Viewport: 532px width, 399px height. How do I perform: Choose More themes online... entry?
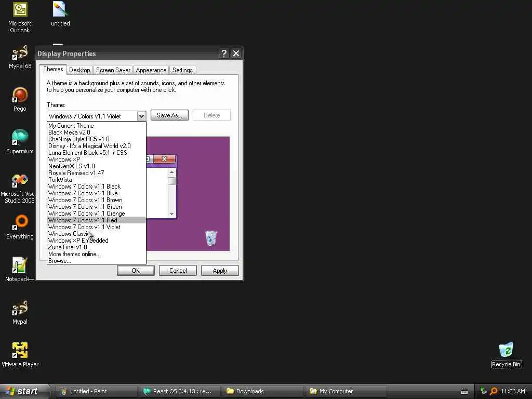(x=97, y=254)
